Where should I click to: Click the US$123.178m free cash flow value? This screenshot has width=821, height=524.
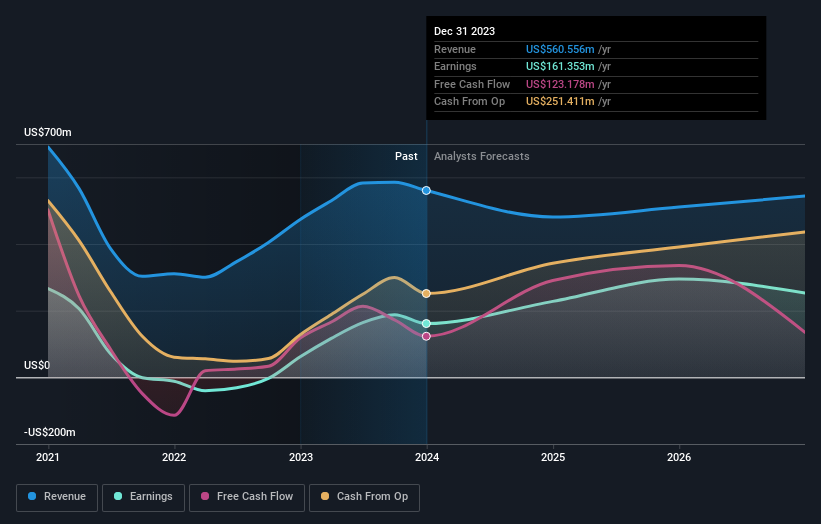coord(560,84)
